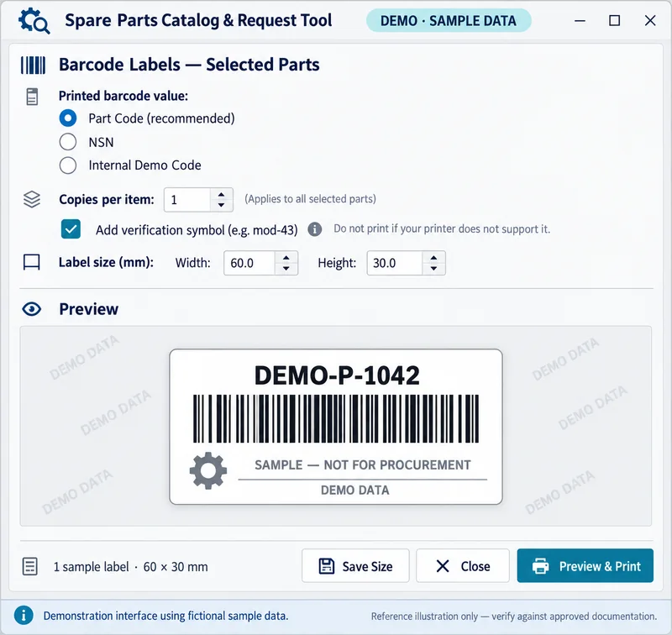Click the DEMO-P-1042 label text
Image resolution: width=672 pixels, height=635 pixels.
[x=337, y=375]
